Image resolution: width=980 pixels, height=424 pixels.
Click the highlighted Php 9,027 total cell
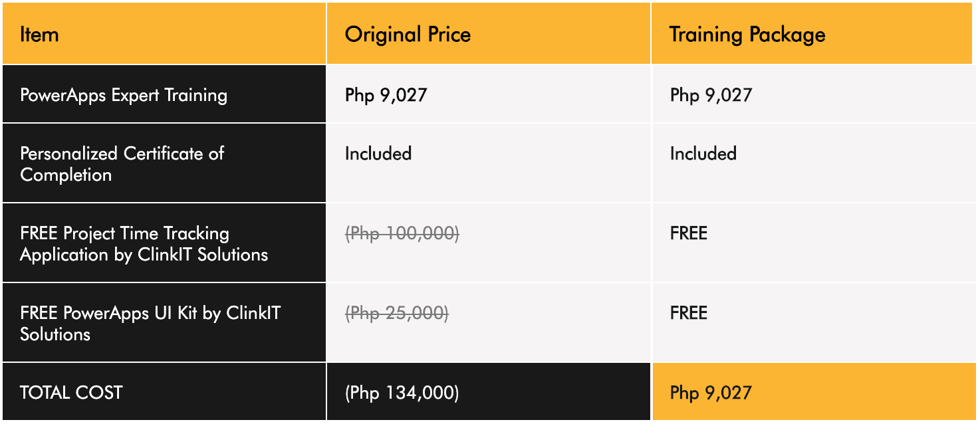(x=812, y=391)
